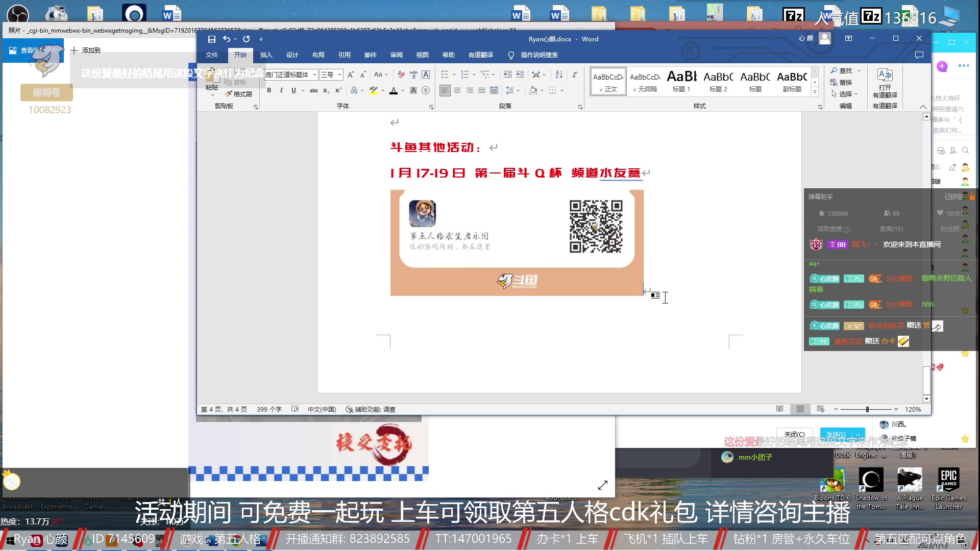Image resolution: width=980 pixels, height=551 pixels.
Task: Toggle the ribbon display options
Action: point(849,39)
